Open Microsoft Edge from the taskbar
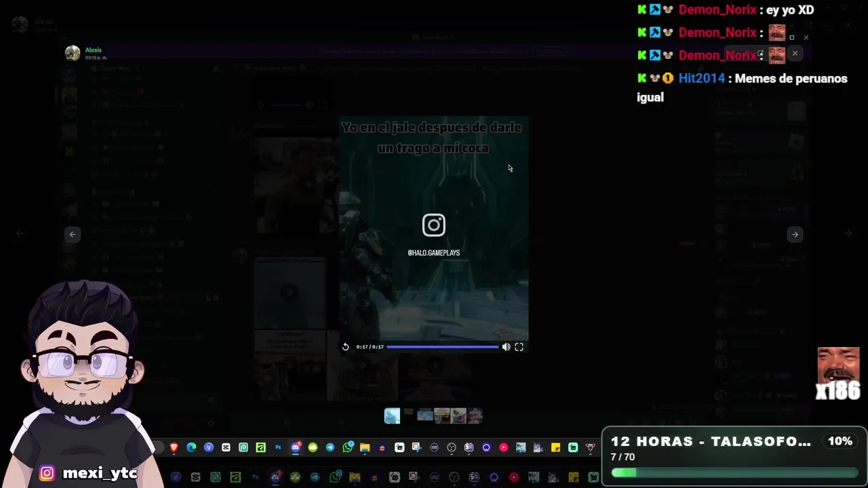The image size is (868, 488). pos(191,447)
